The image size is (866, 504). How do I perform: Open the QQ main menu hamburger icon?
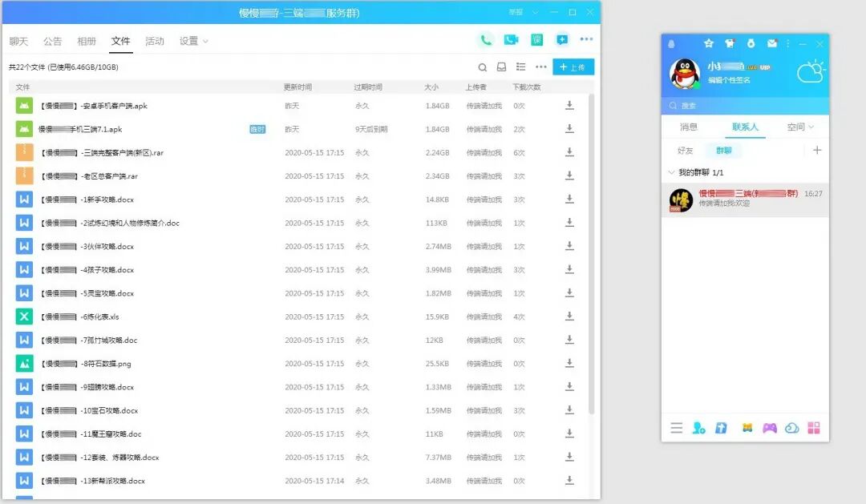[x=677, y=428]
